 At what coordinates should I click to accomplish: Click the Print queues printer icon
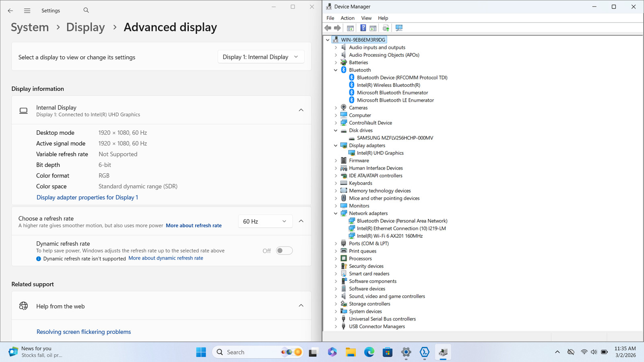pyautogui.click(x=344, y=251)
